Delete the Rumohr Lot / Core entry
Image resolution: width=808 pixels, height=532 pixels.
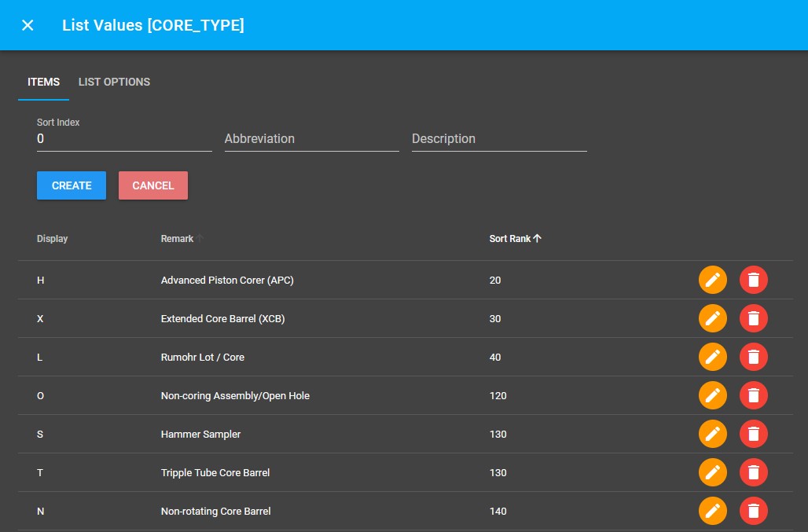tap(753, 357)
